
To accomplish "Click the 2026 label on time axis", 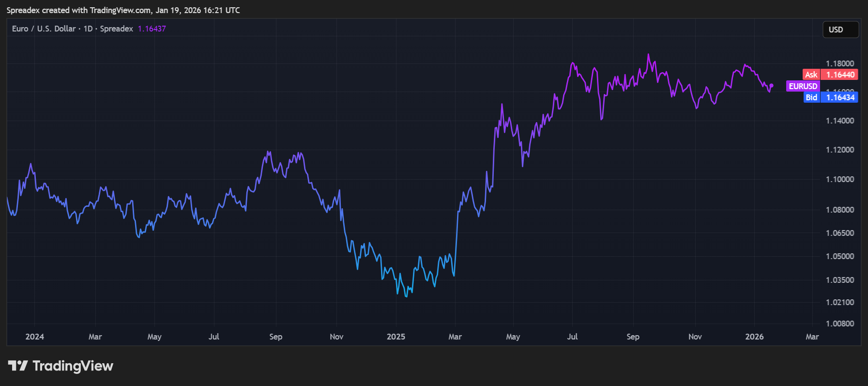I will point(754,337).
